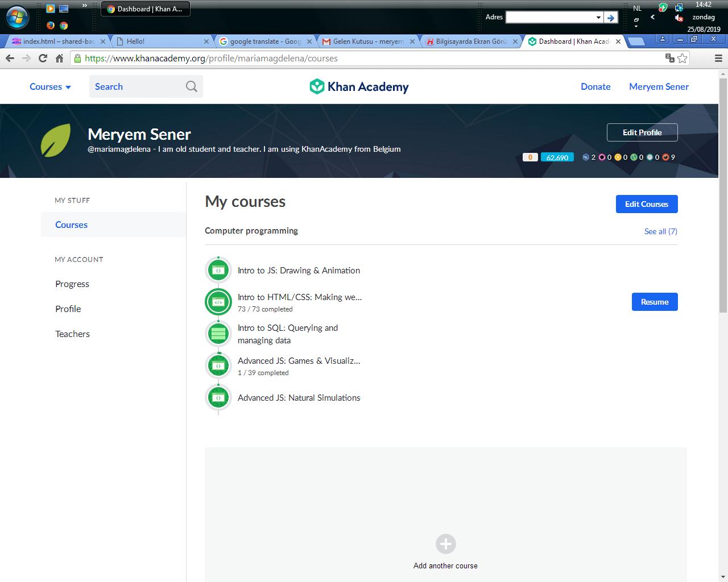Open the green shield security tray icon
Image resolution: width=728 pixels, height=582 pixels.
[663, 7]
